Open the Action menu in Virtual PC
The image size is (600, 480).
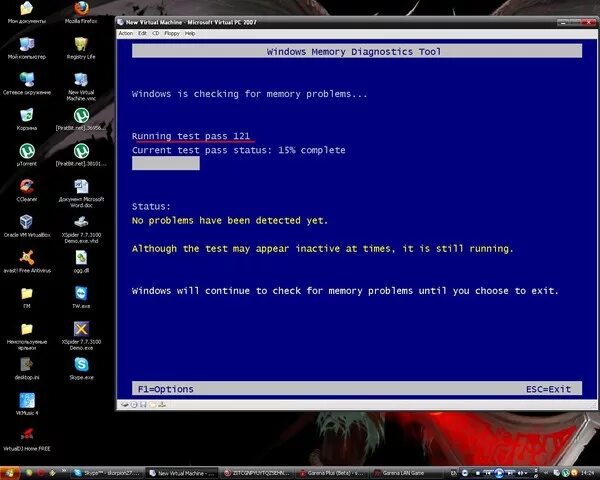click(x=126, y=34)
